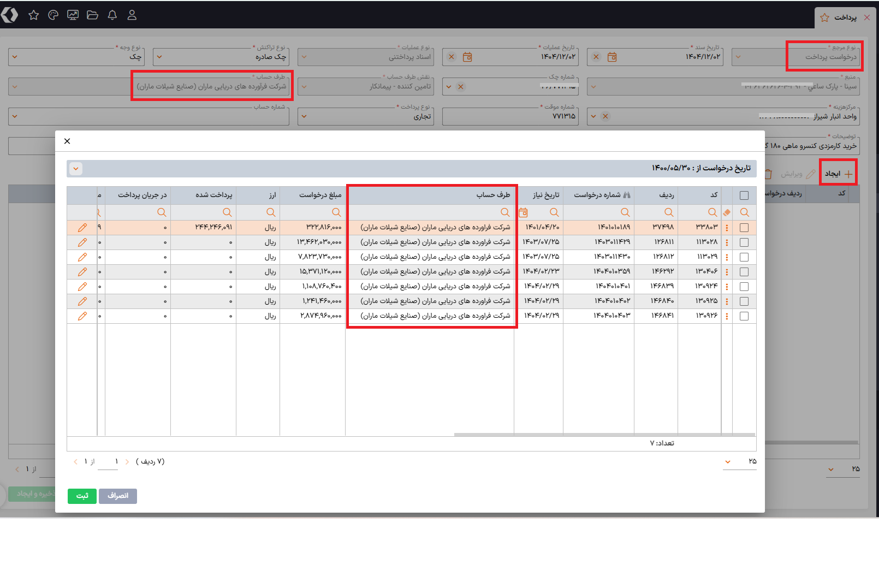Tick the checkbox for row 130406
Viewport: 879px width, 588px height.
(744, 272)
